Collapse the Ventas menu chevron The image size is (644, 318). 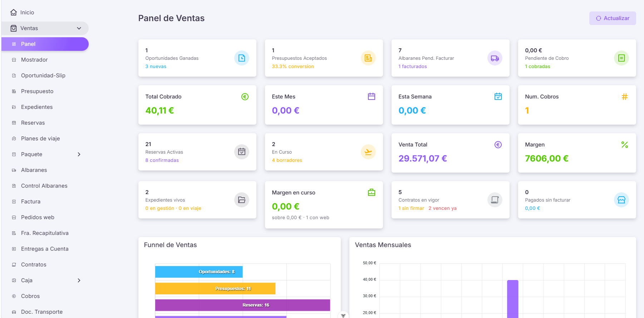click(x=79, y=28)
